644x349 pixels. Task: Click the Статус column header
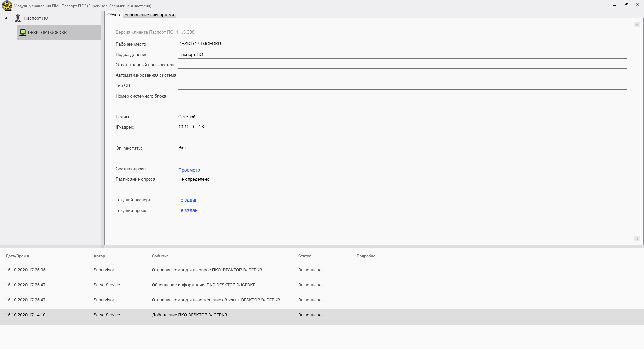(x=304, y=256)
